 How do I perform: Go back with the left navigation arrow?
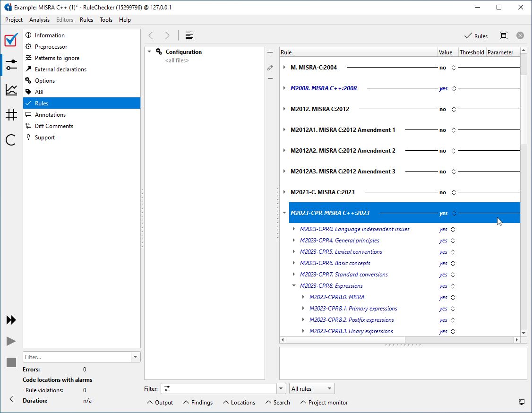tap(151, 35)
